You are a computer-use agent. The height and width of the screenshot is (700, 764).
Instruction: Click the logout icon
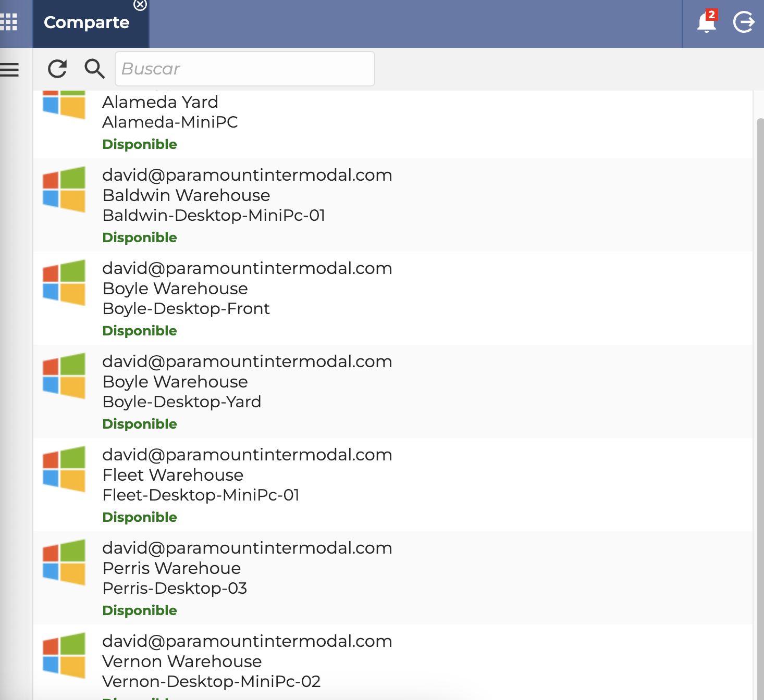pyautogui.click(x=744, y=22)
